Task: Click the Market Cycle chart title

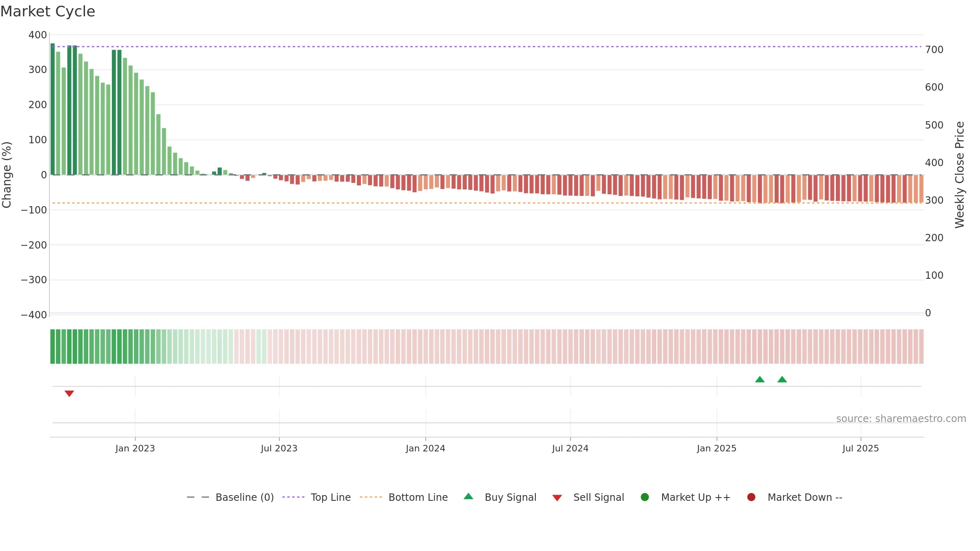Action: pyautogui.click(x=48, y=11)
